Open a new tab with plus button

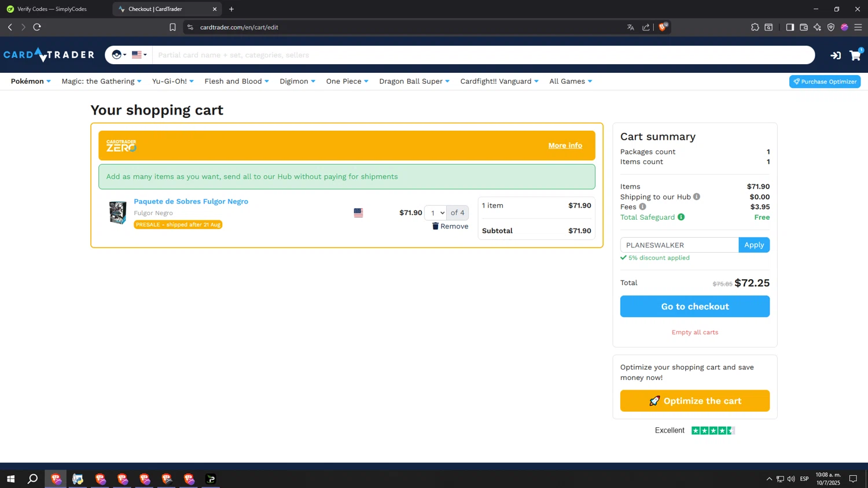tap(231, 9)
